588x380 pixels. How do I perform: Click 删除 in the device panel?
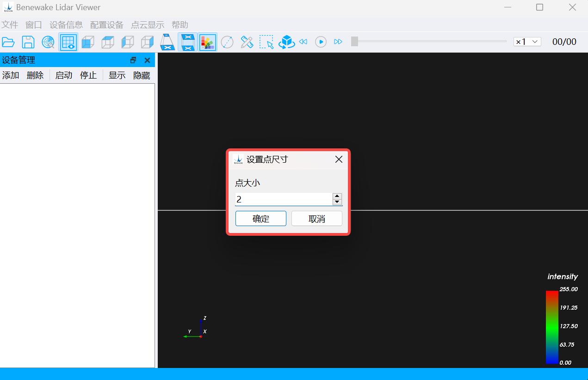point(35,75)
